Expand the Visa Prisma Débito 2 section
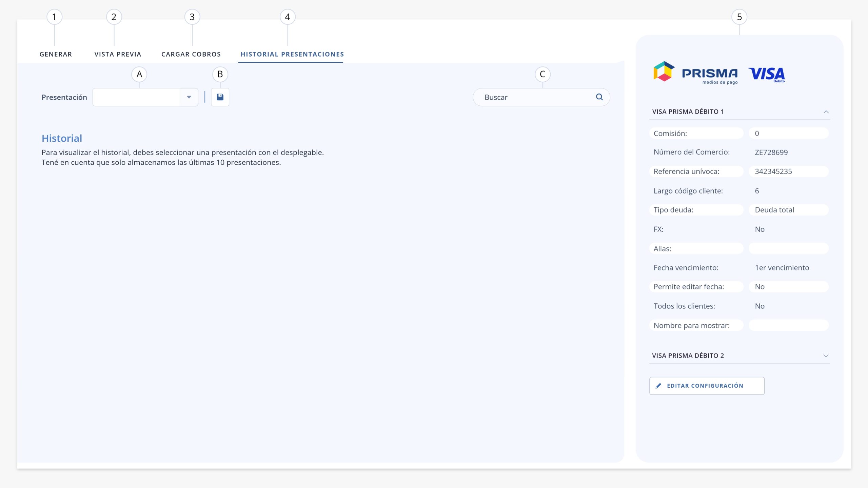Viewport: 868px width, 488px height. coord(826,356)
